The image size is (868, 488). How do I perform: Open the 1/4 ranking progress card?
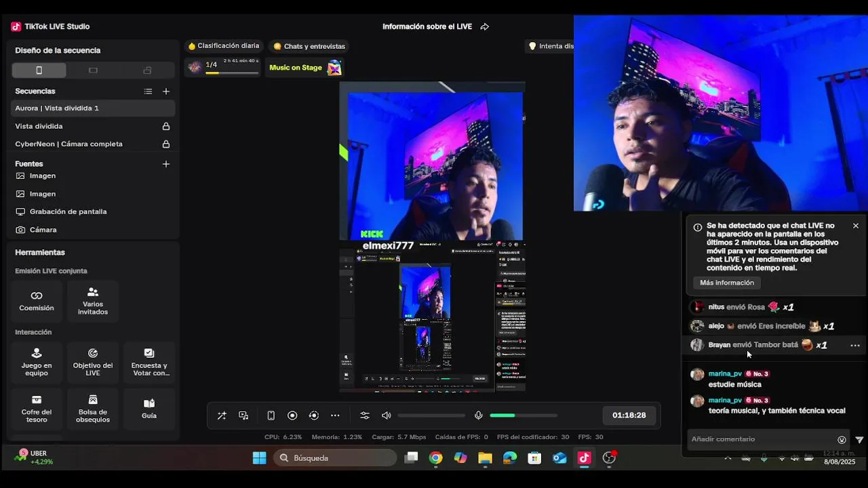[x=223, y=67]
